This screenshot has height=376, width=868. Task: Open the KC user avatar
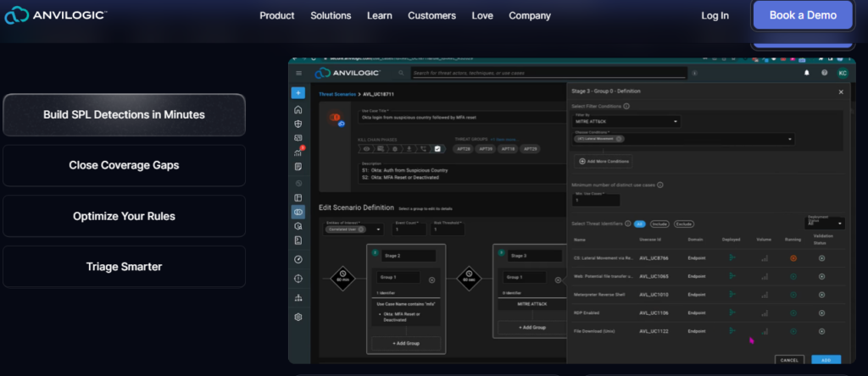843,73
